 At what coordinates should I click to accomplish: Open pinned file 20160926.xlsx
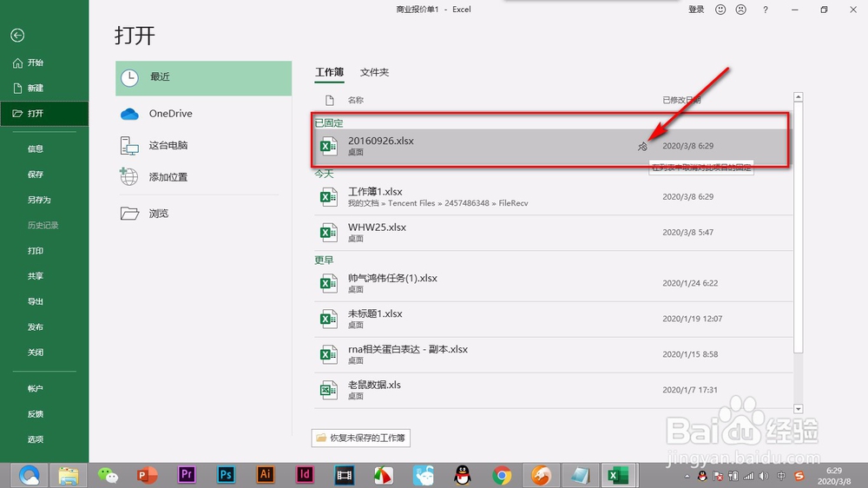point(552,146)
